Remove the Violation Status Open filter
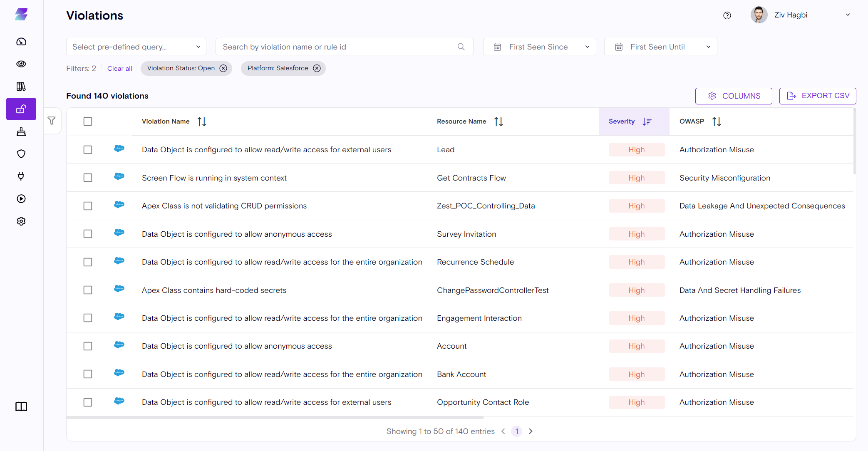 point(223,68)
